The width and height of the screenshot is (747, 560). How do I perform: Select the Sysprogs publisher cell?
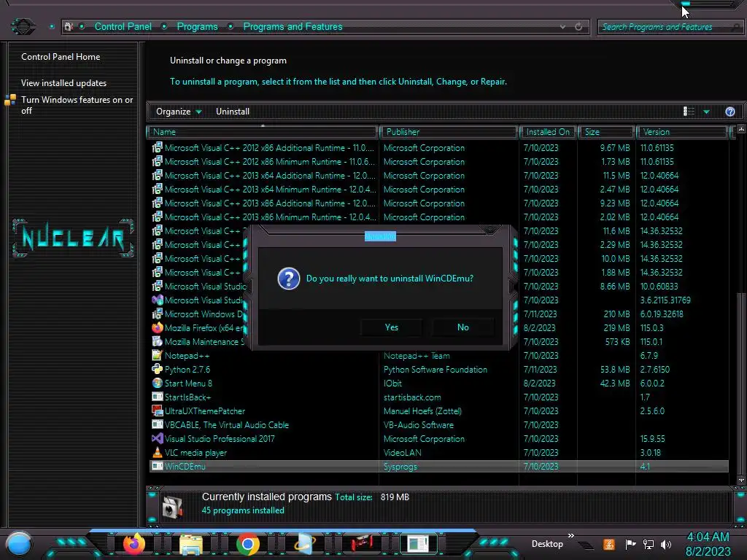click(400, 466)
